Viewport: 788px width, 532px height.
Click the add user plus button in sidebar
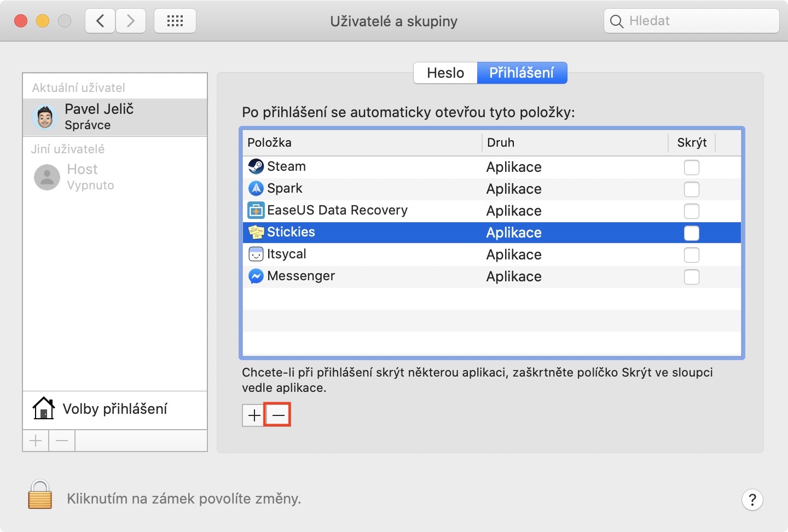(x=36, y=441)
